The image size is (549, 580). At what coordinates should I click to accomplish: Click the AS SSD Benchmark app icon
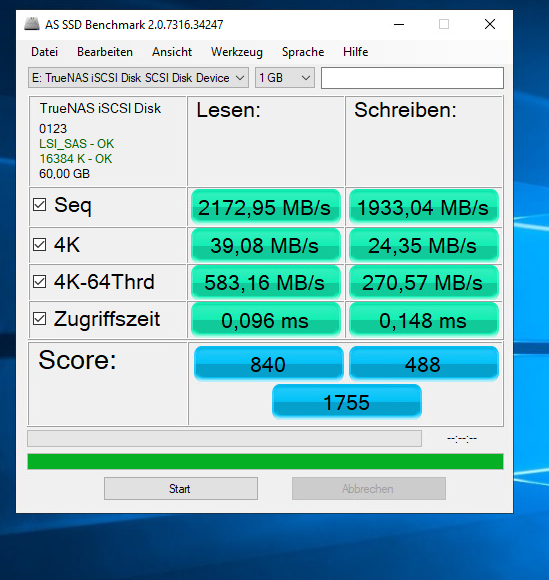click(32, 24)
